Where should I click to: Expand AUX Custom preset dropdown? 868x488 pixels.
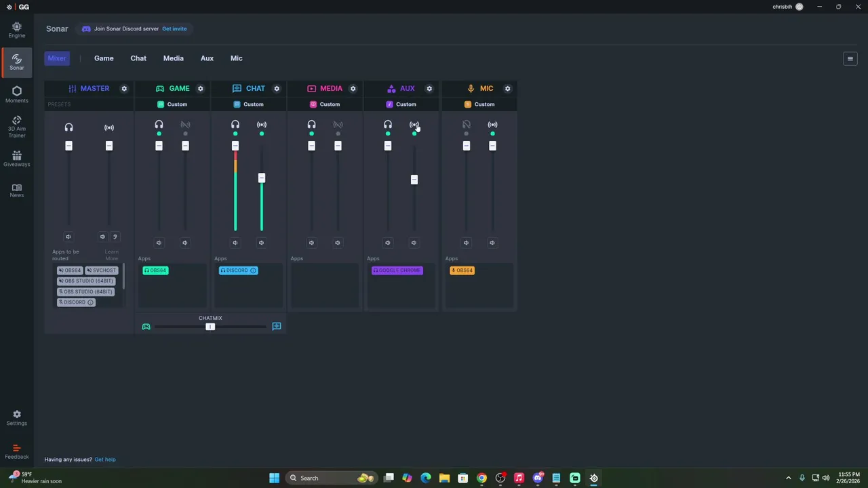point(401,104)
